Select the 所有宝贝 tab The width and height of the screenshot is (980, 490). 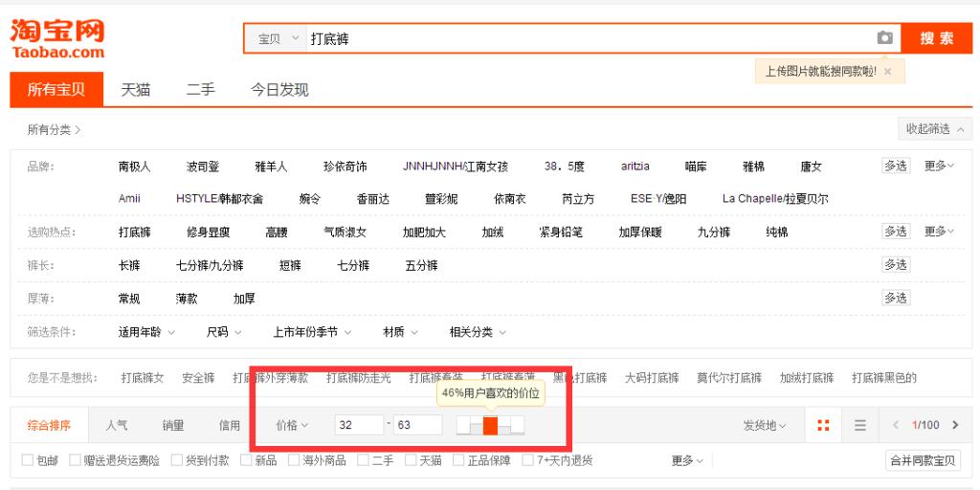(x=56, y=89)
